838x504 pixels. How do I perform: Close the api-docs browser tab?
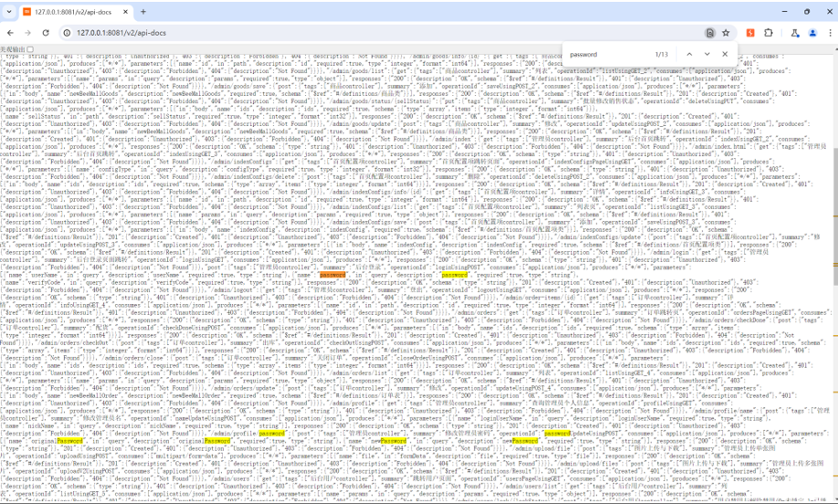point(126,12)
